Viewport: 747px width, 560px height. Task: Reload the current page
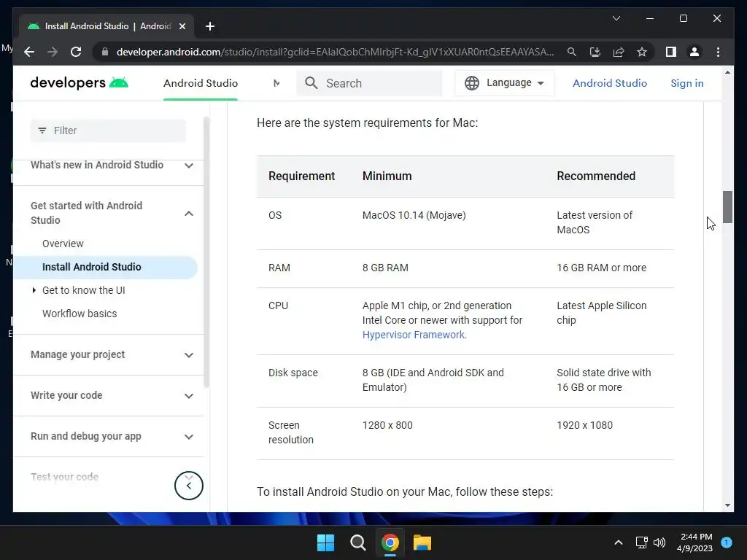[x=76, y=52]
